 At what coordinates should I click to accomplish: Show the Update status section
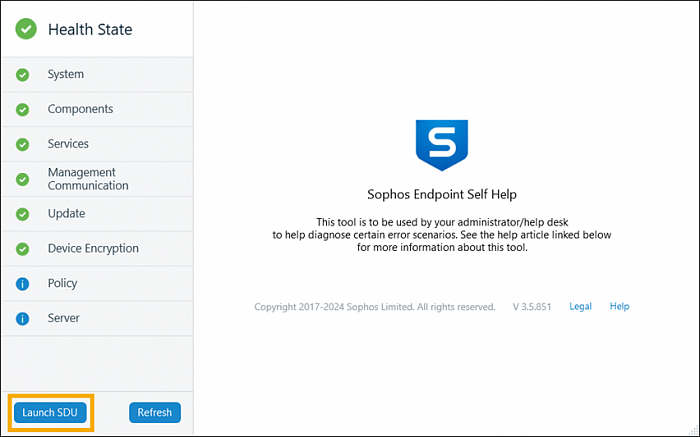[x=66, y=214]
